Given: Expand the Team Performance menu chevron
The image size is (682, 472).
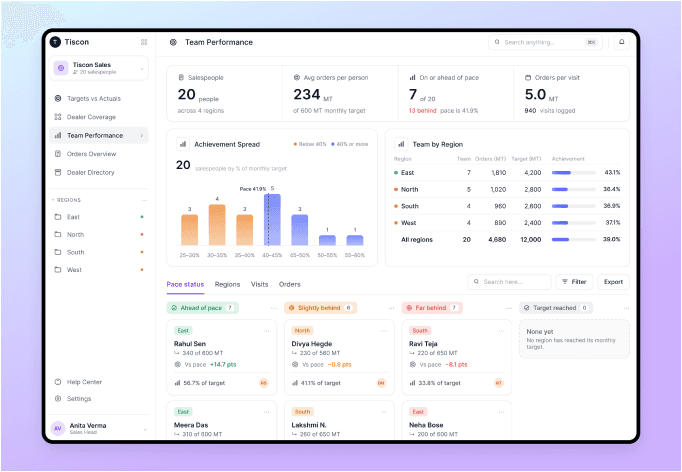Looking at the screenshot, I should coord(142,136).
